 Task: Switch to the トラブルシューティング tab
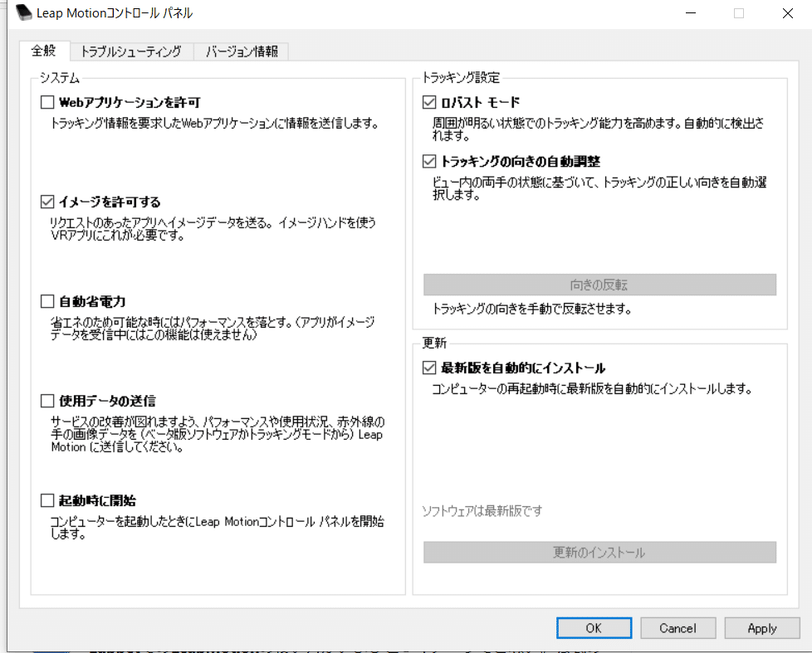(131, 51)
